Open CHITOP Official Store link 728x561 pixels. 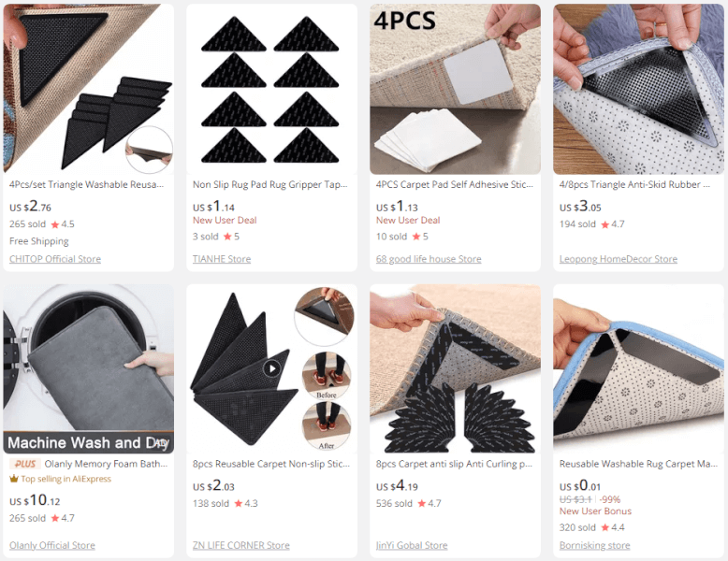point(55,259)
